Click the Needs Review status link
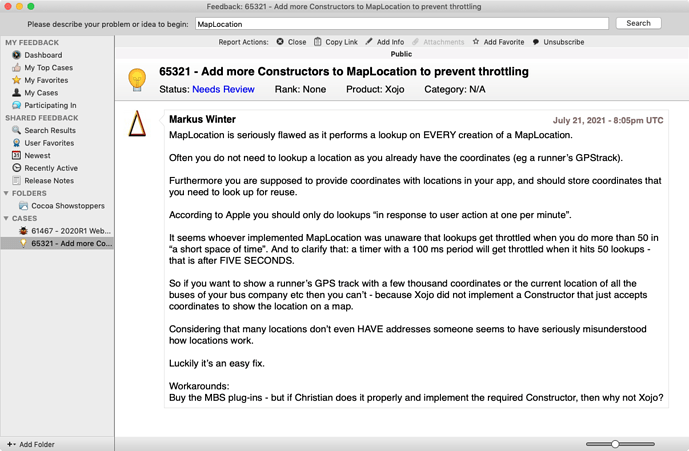Viewport: 689px width, 451px height. [223, 89]
